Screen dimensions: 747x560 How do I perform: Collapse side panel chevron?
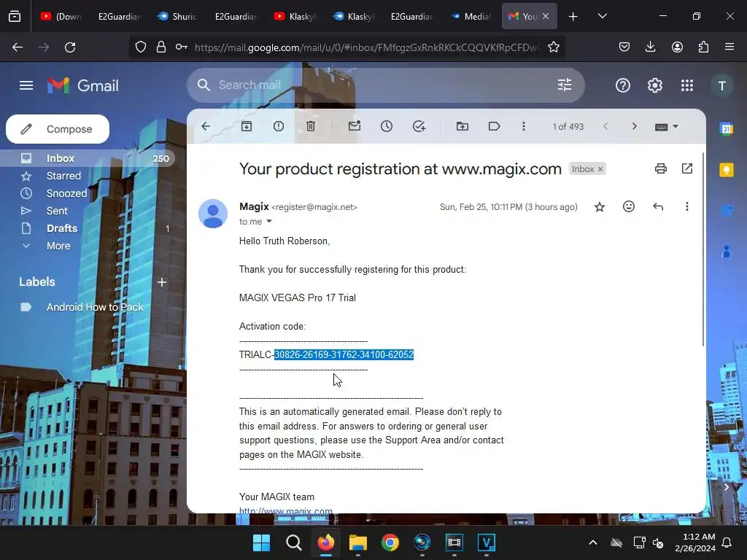click(726, 486)
